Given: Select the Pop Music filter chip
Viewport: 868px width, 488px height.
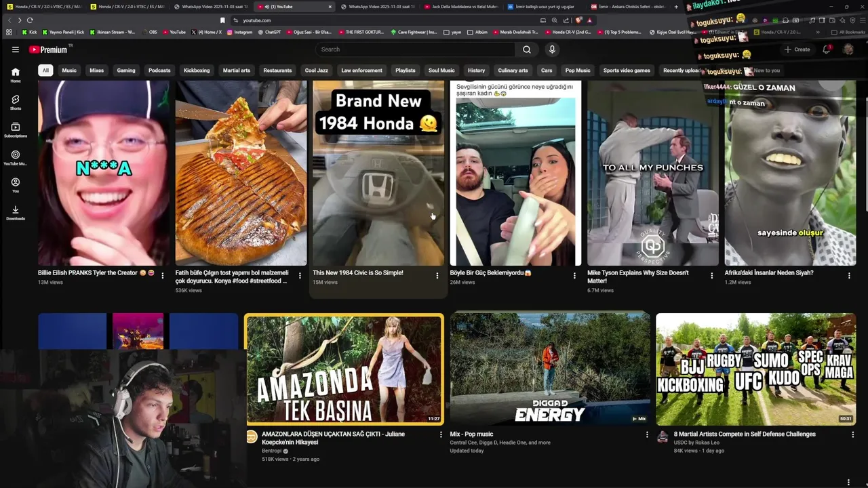Looking at the screenshot, I should pyautogui.click(x=578, y=70).
